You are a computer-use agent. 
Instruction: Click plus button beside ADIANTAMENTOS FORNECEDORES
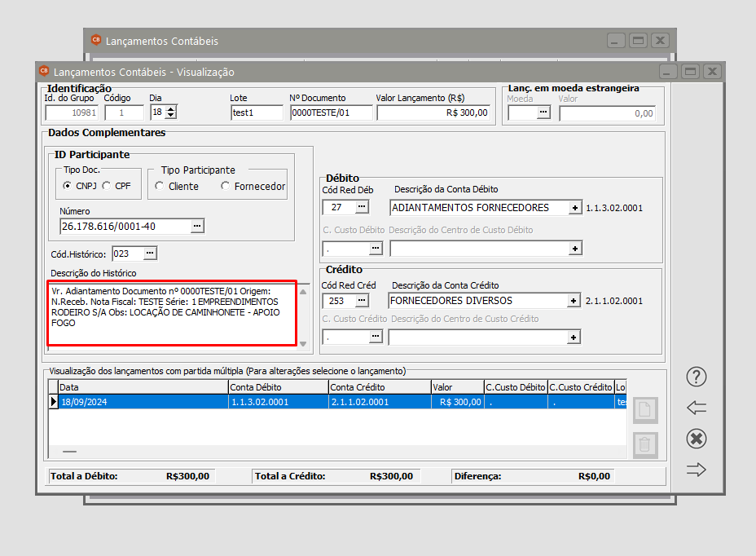[x=574, y=208]
